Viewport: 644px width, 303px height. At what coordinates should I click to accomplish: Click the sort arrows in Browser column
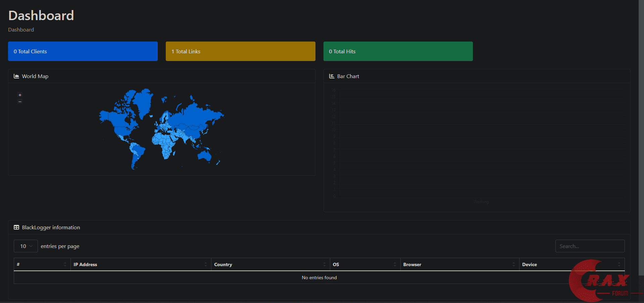coord(513,264)
